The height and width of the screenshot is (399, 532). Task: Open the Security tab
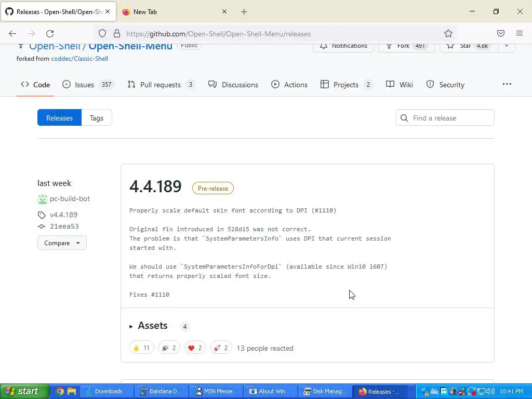tap(445, 85)
